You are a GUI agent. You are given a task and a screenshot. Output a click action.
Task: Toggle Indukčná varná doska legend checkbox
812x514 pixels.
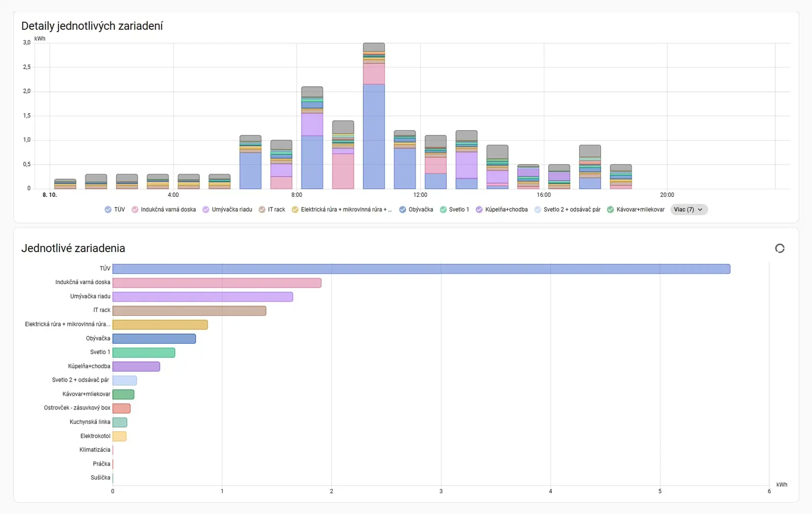(135, 210)
